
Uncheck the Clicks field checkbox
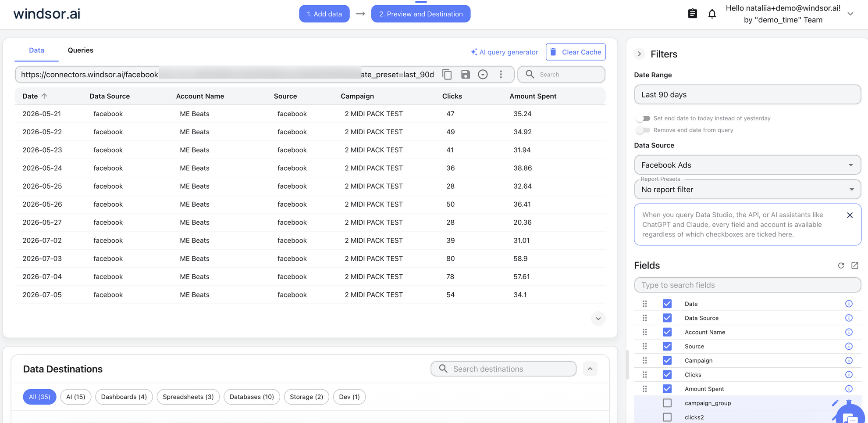pos(667,375)
